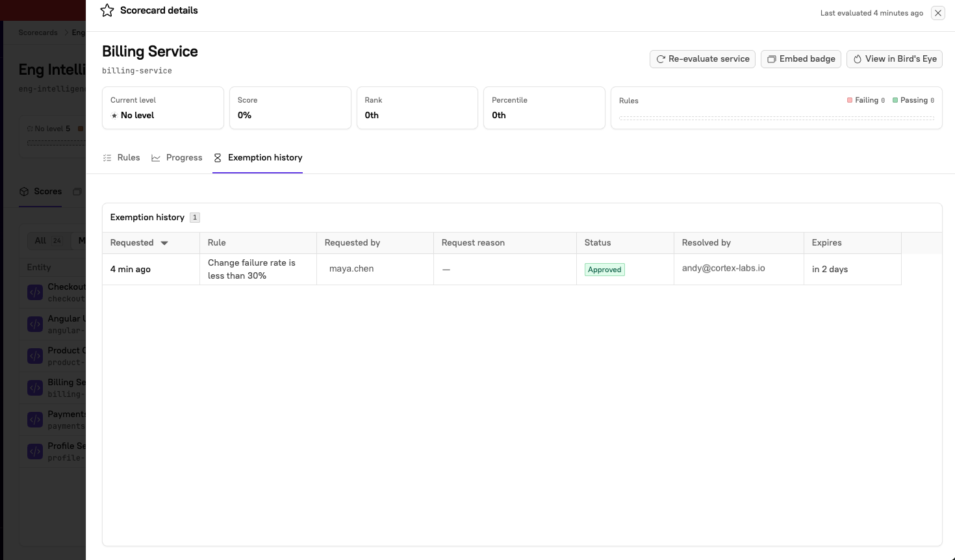Click the Expires column header
The width and height of the screenshot is (955, 560).
coord(852,243)
